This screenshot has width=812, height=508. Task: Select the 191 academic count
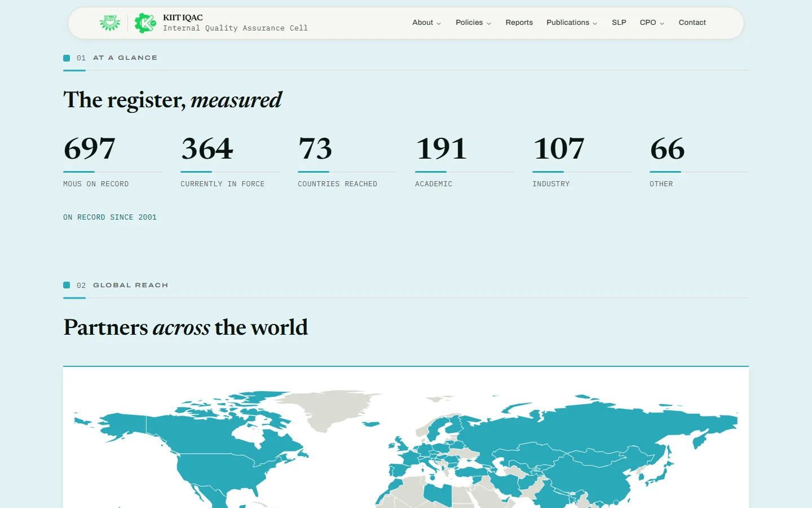tap(441, 148)
